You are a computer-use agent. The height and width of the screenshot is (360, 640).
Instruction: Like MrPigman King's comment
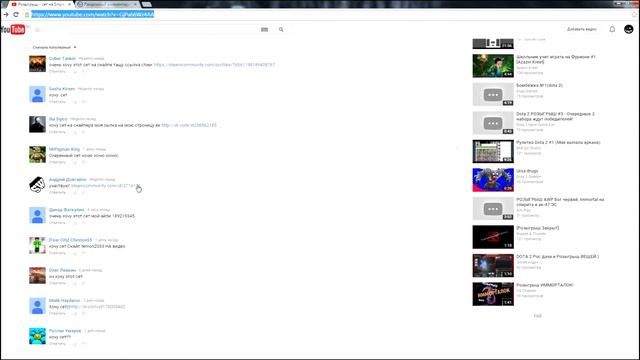click(x=75, y=162)
